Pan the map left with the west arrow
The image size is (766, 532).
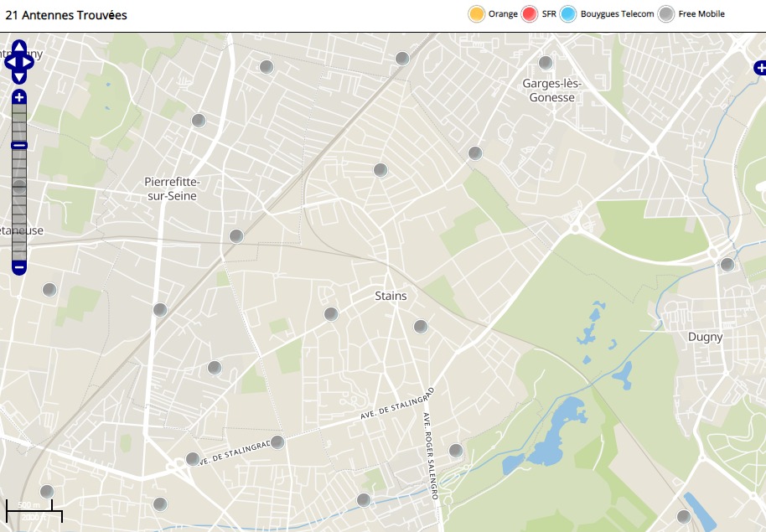point(9,61)
